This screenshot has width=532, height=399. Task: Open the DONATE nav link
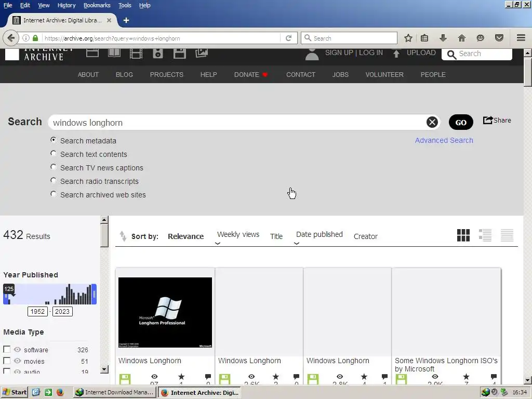tap(251, 74)
